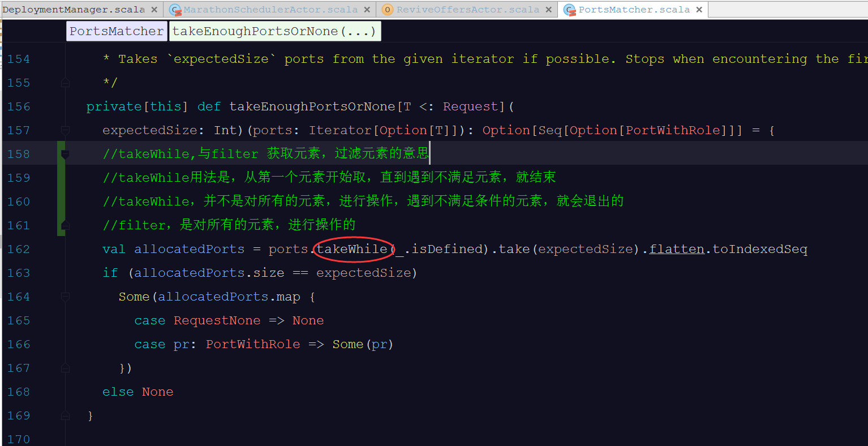Close the ReviveOffersActor.scala tab
868x446 pixels.
click(x=548, y=10)
